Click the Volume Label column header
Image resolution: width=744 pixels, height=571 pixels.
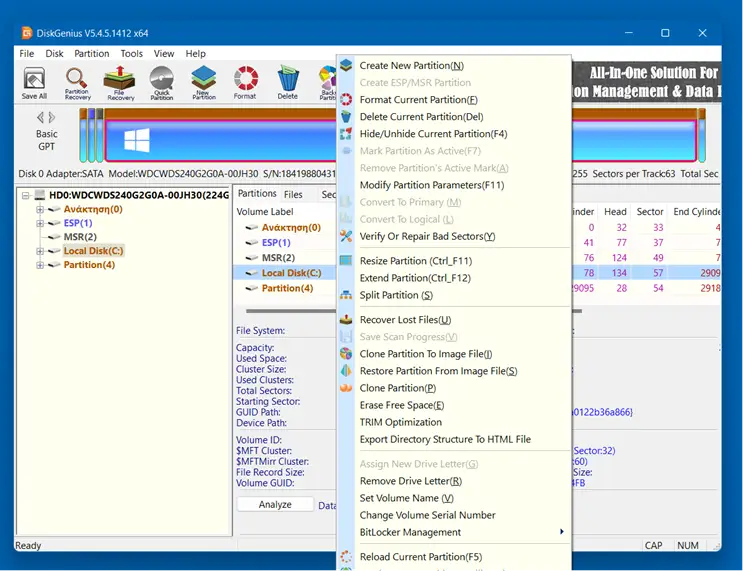tap(265, 212)
